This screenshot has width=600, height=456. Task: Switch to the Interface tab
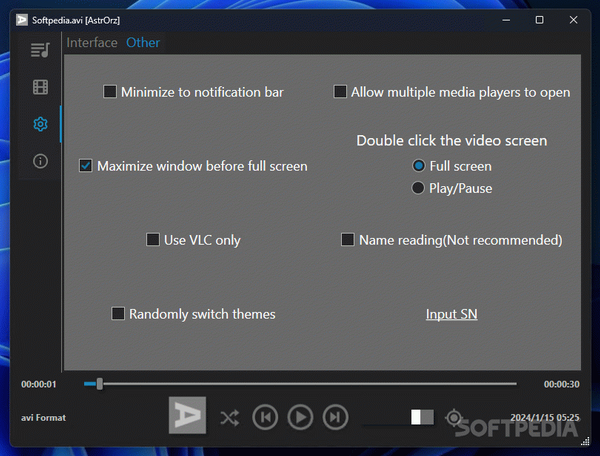92,42
